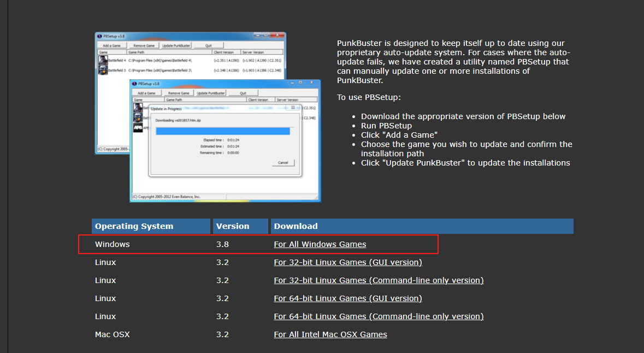The image size is (644, 353).
Task: Click the "To use PBSetup:" text
Action: point(369,97)
